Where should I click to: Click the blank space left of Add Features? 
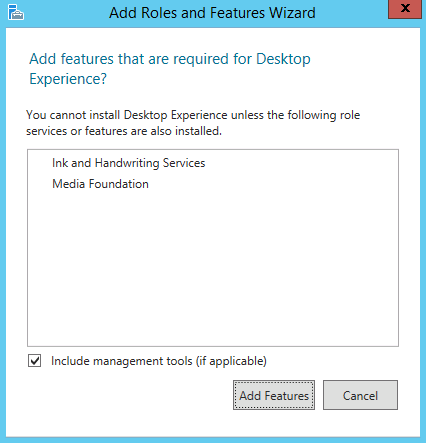130,395
